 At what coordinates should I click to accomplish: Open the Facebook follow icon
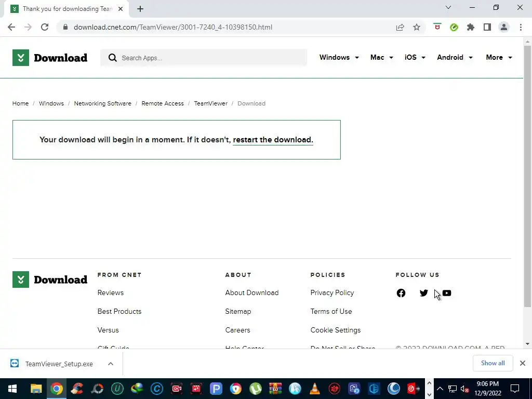401,293
